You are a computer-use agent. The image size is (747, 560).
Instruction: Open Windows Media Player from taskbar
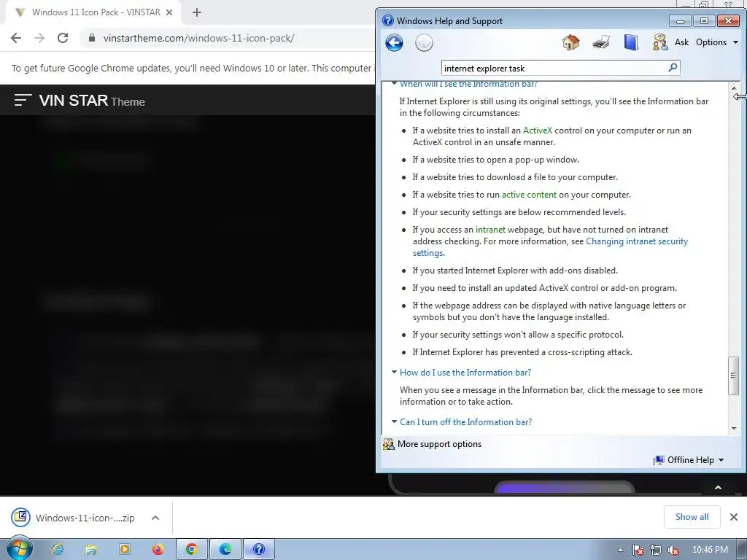coord(124,550)
